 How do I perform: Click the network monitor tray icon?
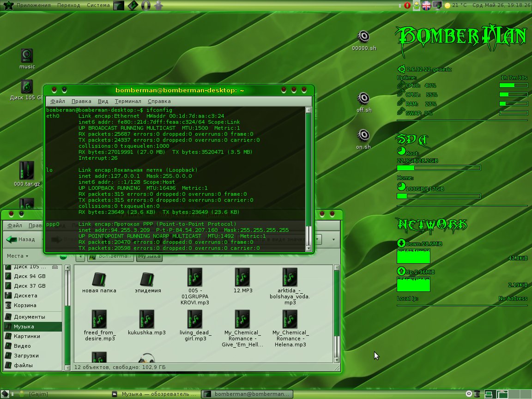point(437,6)
